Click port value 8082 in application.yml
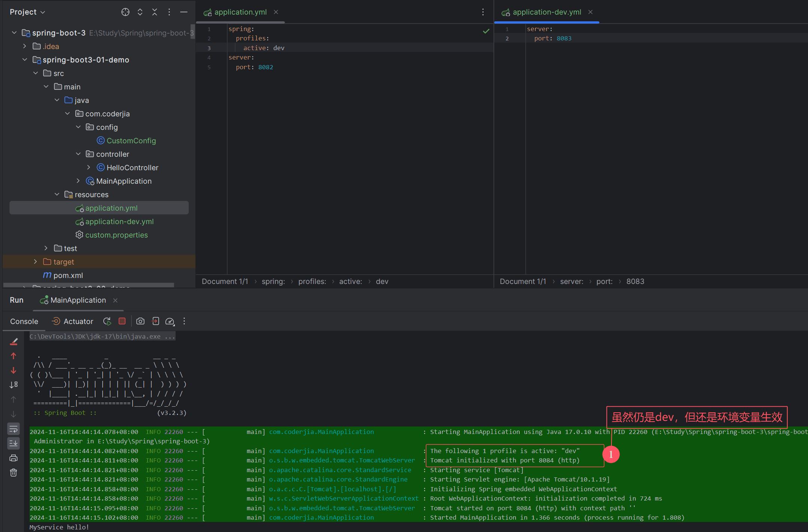The height and width of the screenshot is (532, 808). point(265,67)
